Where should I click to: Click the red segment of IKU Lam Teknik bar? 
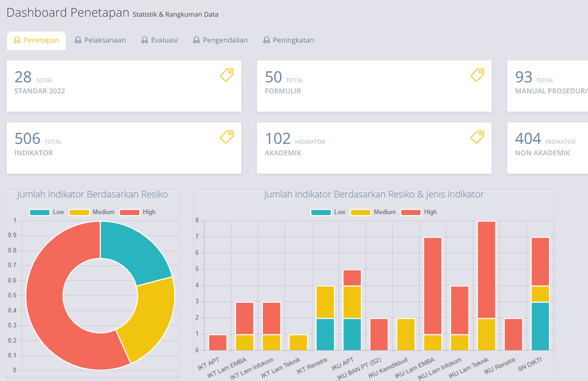[x=486, y=270]
